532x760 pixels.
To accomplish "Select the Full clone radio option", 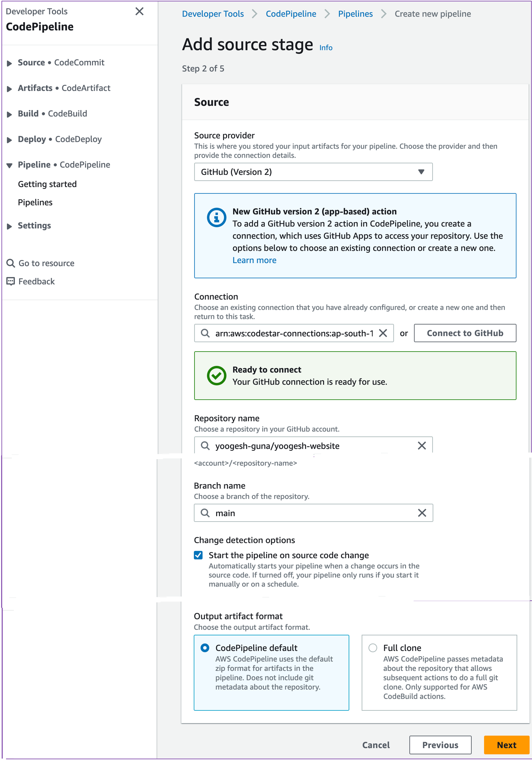I will (x=372, y=648).
